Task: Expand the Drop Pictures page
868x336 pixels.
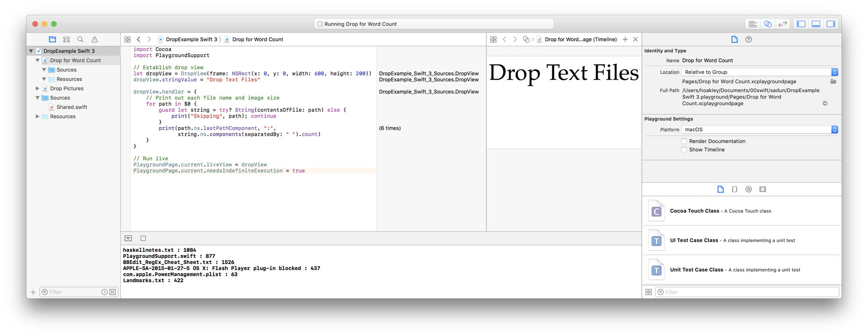Action: 37,88
